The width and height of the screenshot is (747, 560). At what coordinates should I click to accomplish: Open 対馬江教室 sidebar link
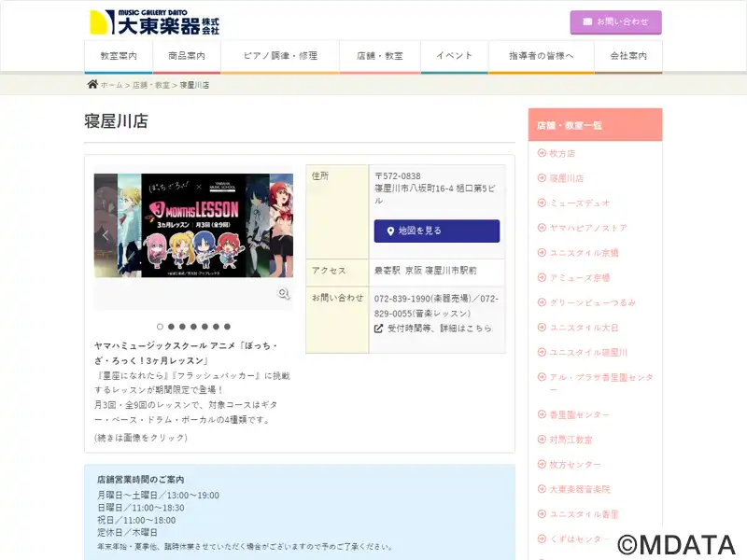[571, 440]
